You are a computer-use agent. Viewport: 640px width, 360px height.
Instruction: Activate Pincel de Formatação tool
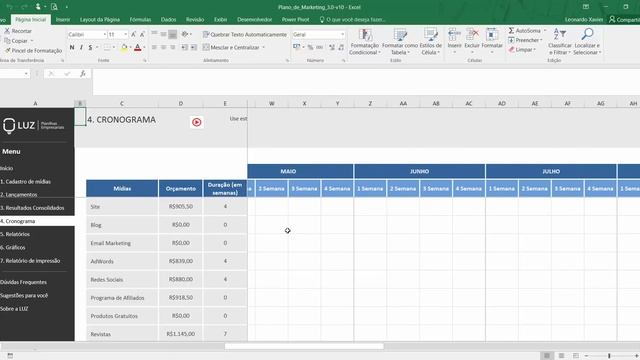tap(33, 51)
